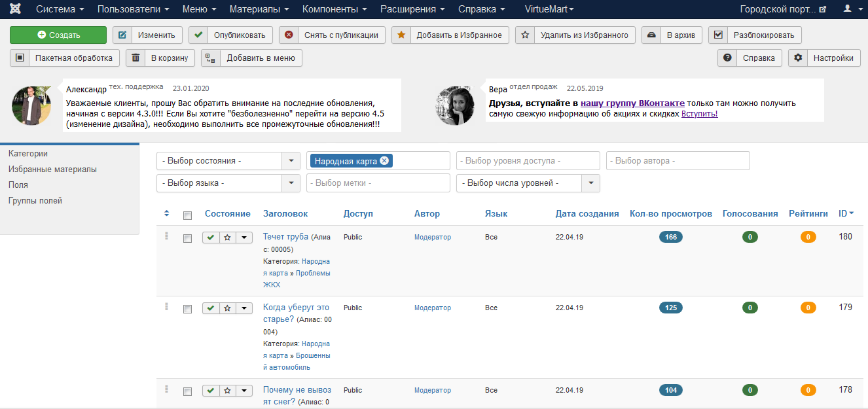Image resolution: width=868 pixels, height=409 pixels.
Task: Open the "Выбор числа уровней" dropdown
Action: (528, 183)
